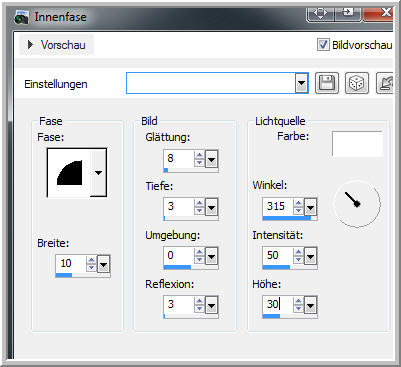Viewport: 401px width, 367px height.
Task: Click the title bar arrow-into-box icon
Action: pos(348,14)
